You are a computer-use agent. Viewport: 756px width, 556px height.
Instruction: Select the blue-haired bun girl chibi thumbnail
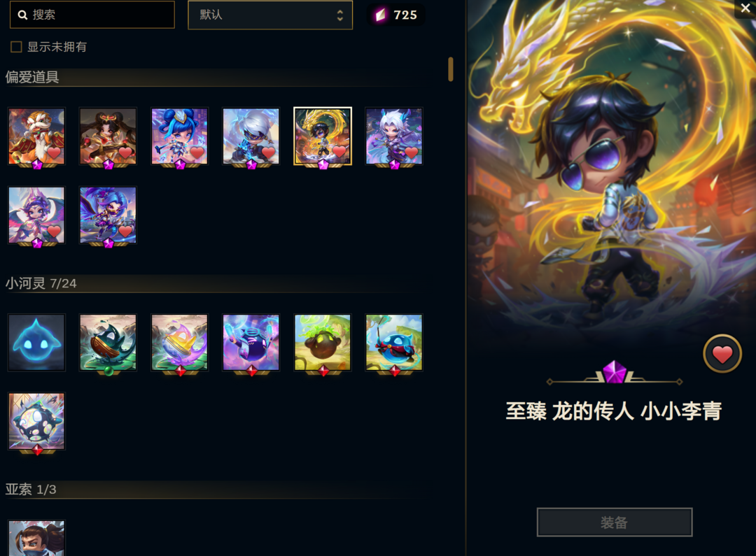tap(179, 136)
